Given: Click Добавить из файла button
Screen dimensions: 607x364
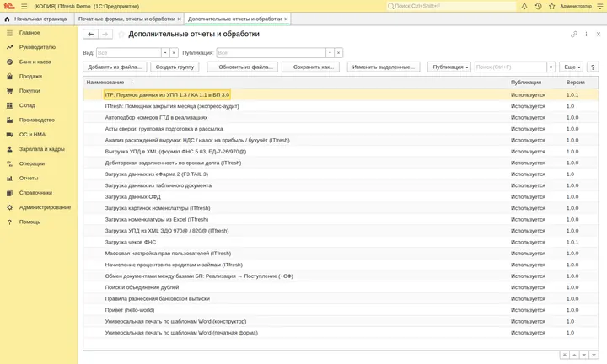Looking at the screenshot, I should 115,67.
